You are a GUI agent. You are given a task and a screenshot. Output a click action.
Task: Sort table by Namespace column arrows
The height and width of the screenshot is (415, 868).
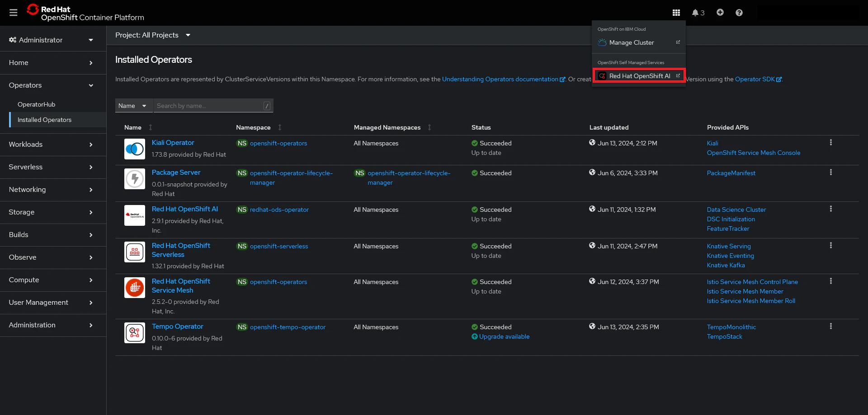(x=280, y=127)
